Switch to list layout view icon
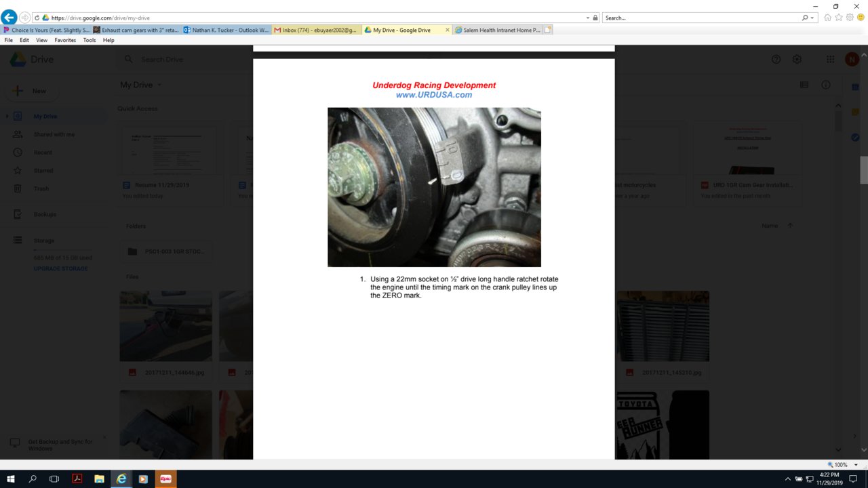 click(804, 85)
